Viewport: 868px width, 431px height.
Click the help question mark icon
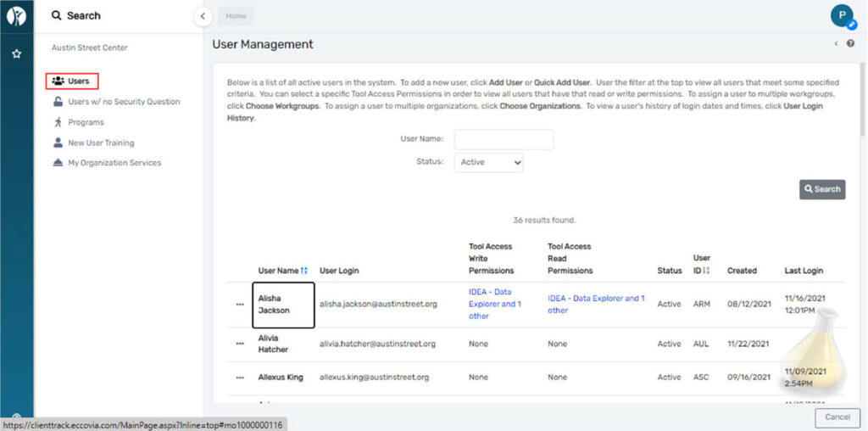pyautogui.click(x=850, y=44)
